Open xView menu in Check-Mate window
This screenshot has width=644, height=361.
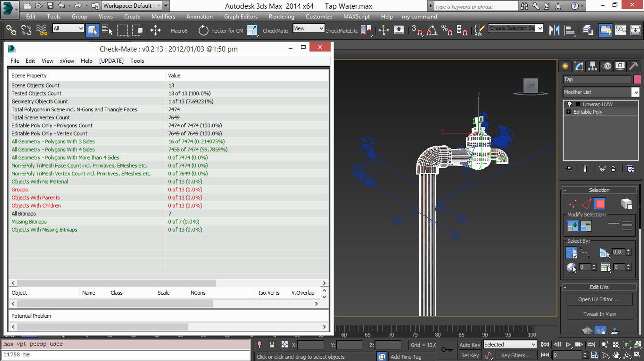pyautogui.click(x=67, y=61)
